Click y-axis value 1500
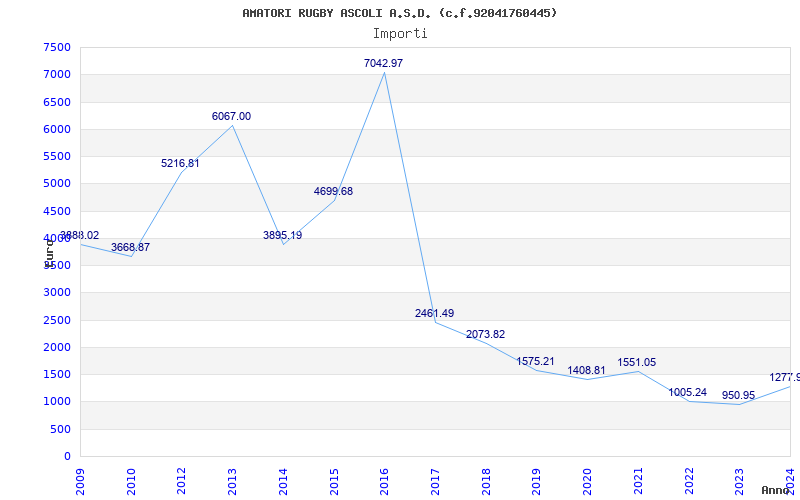This screenshot has width=800, height=500. [x=57, y=374]
